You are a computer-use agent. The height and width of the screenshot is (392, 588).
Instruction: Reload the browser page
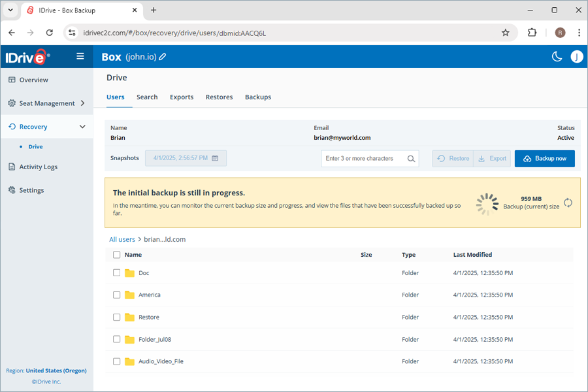[x=50, y=33]
